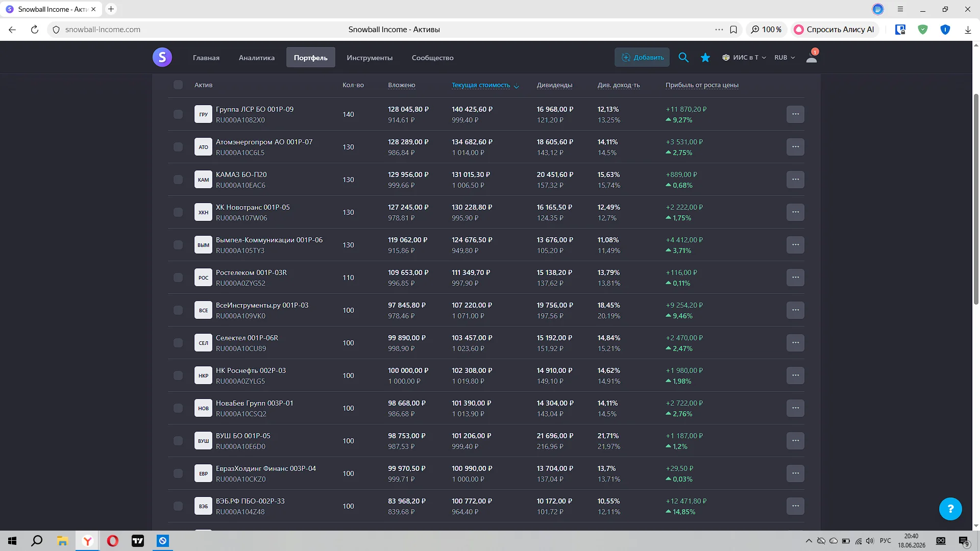Expand the ИИС в Т portfolio dropdown
The image size is (980, 551).
point(744,58)
